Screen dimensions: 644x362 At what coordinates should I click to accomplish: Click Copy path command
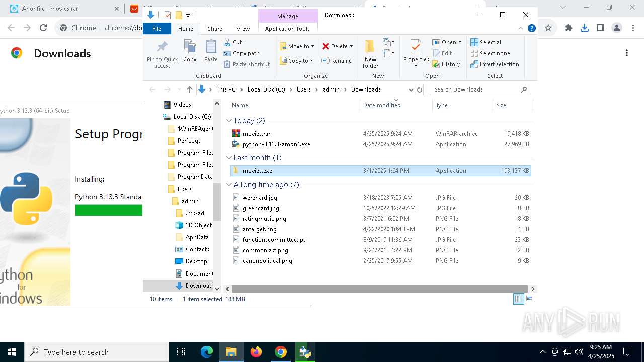coord(242,53)
